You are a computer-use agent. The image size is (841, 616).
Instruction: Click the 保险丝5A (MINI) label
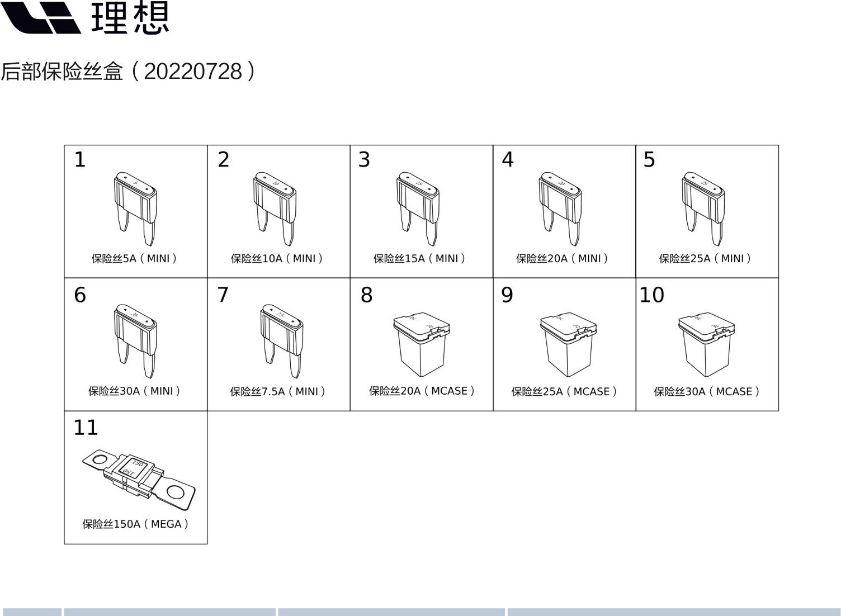pos(135,258)
